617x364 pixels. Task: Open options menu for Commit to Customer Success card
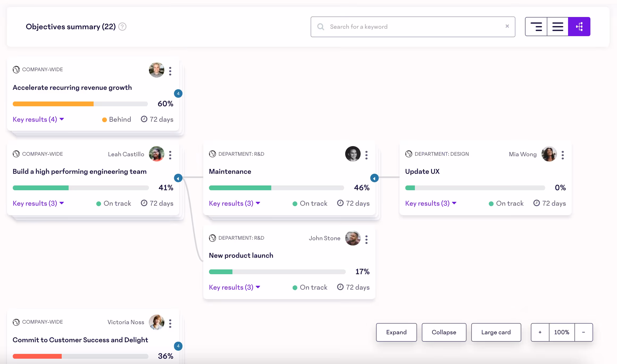170,323
